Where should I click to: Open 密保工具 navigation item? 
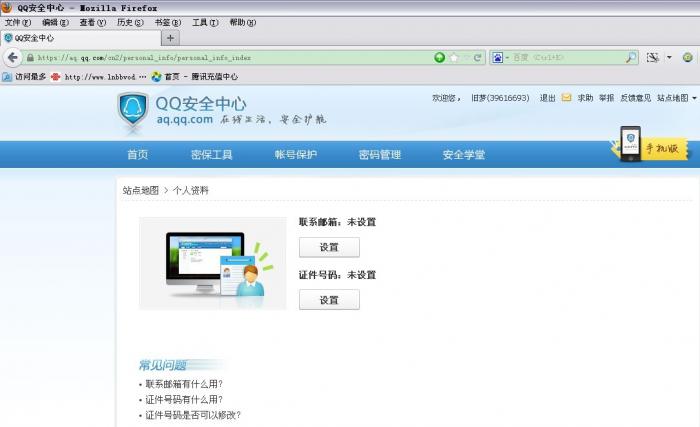[x=212, y=155]
